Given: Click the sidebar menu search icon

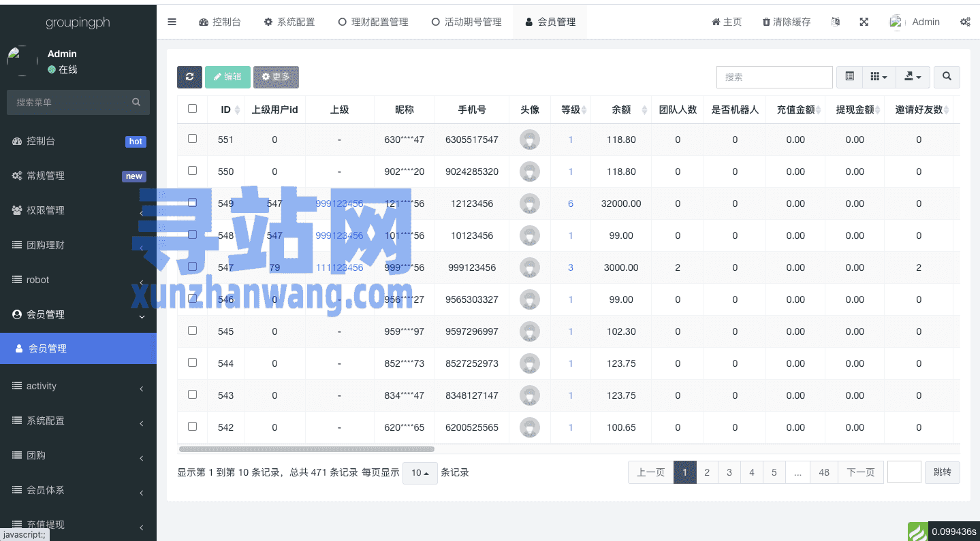Looking at the screenshot, I should click(x=136, y=102).
